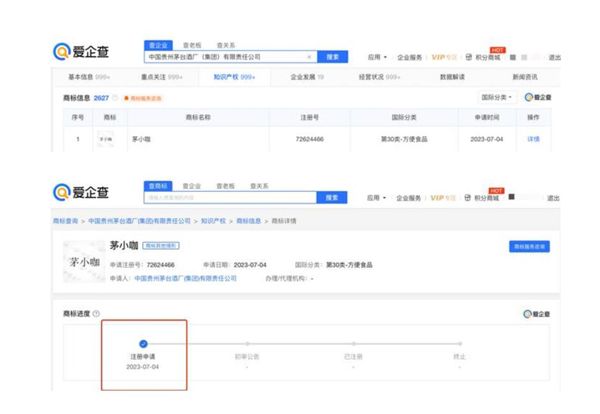Click the lower blue 搜索 button

pyautogui.click(x=332, y=197)
